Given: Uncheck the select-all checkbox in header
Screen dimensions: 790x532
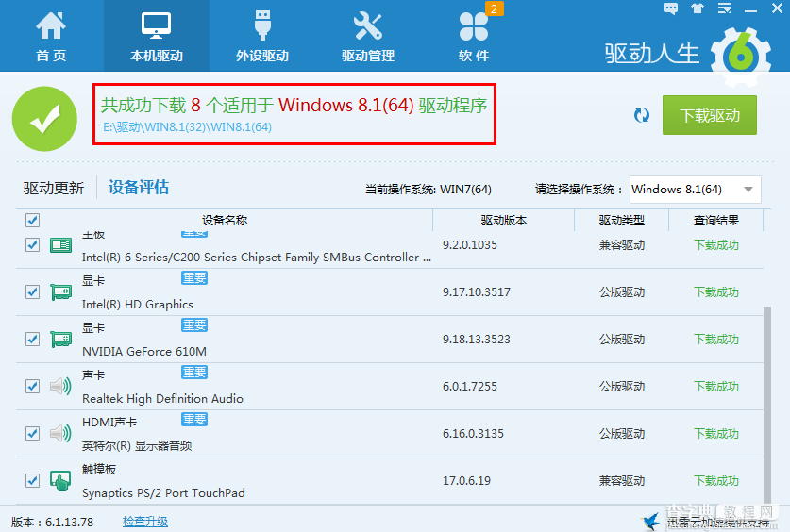Looking at the screenshot, I should point(32,221).
